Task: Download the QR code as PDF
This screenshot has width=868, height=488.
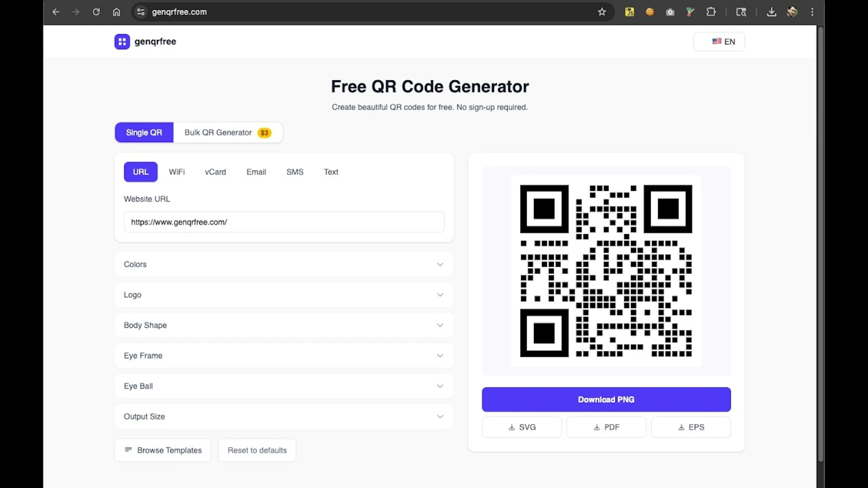Action: point(607,427)
